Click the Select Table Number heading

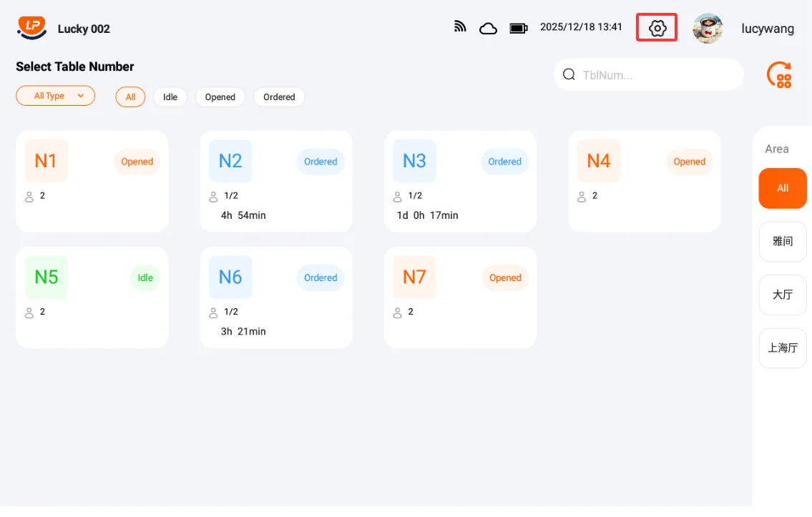point(74,67)
